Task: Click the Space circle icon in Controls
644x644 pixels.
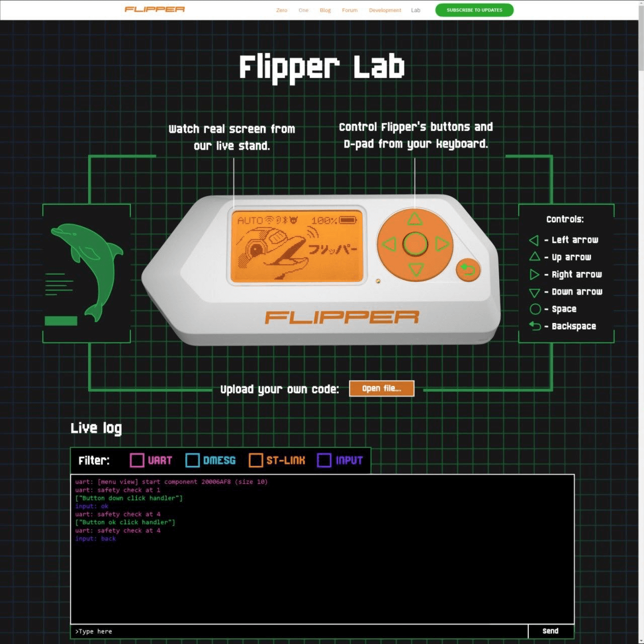Action: tap(535, 309)
